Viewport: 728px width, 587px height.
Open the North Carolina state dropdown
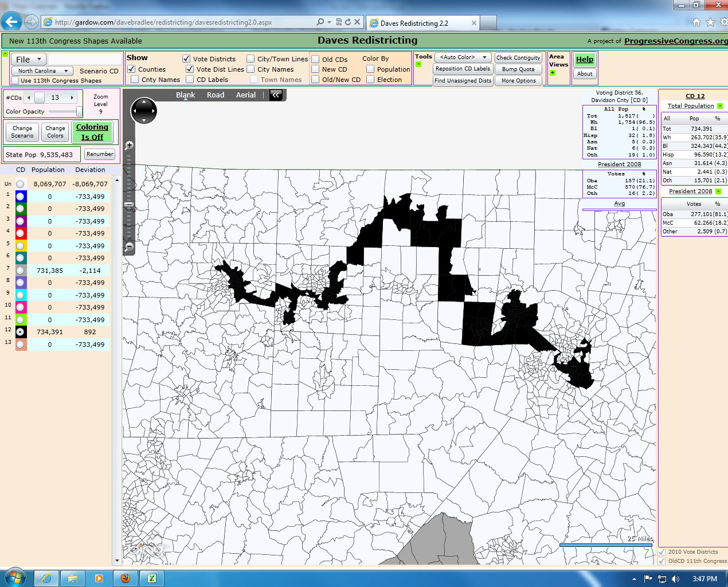(42, 71)
